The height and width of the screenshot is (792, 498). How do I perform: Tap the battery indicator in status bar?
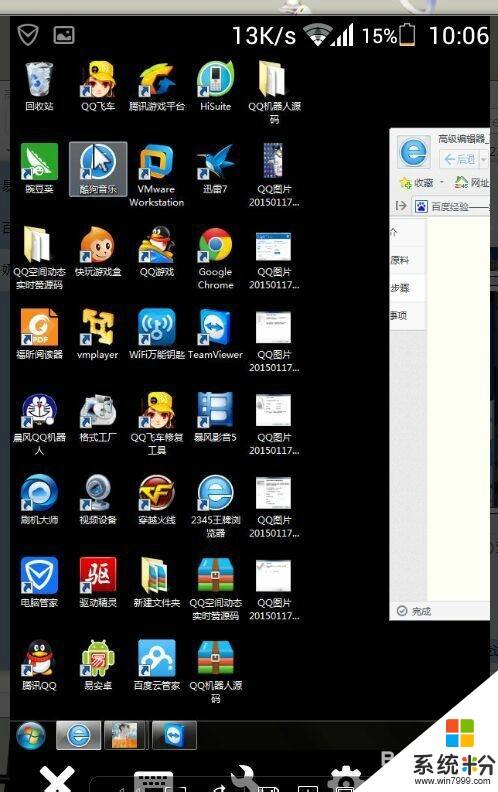point(407,35)
